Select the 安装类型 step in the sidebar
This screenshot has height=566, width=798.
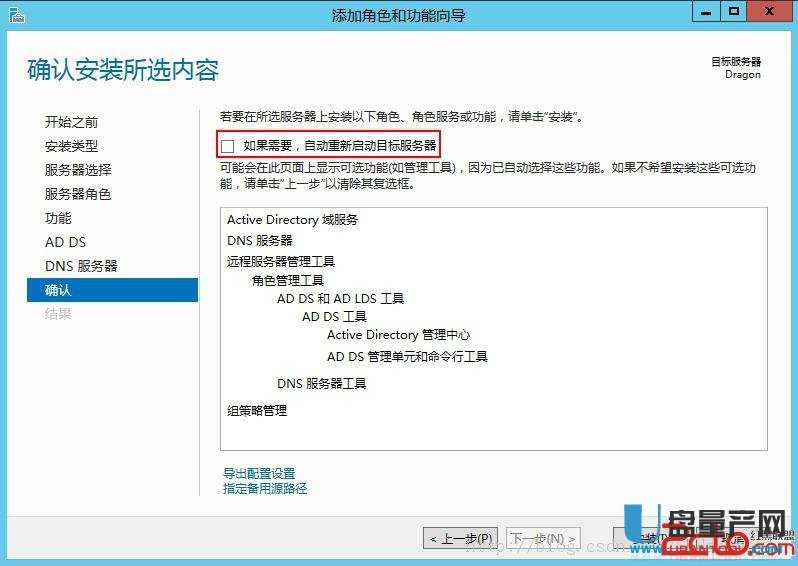coord(71,146)
